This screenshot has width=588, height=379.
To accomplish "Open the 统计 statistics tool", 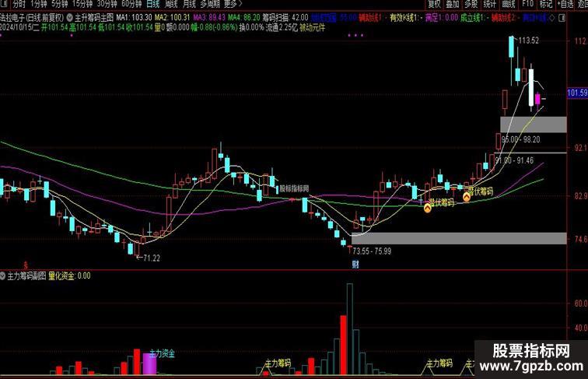I will (490, 4).
